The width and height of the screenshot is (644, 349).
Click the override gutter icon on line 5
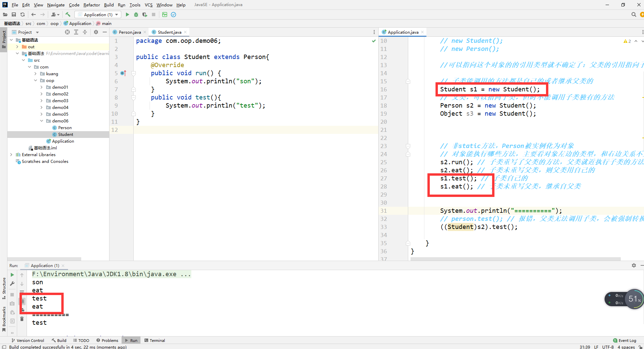point(123,73)
